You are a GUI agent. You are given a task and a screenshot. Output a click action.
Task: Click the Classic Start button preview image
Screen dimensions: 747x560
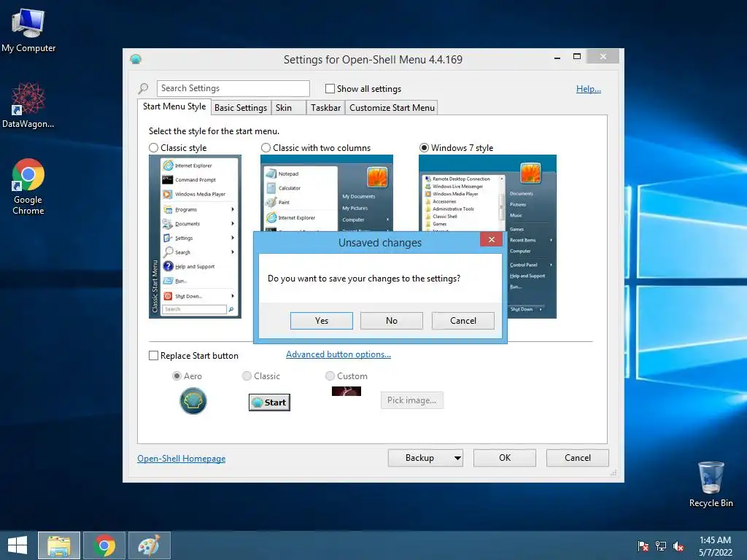(x=269, y=402)
